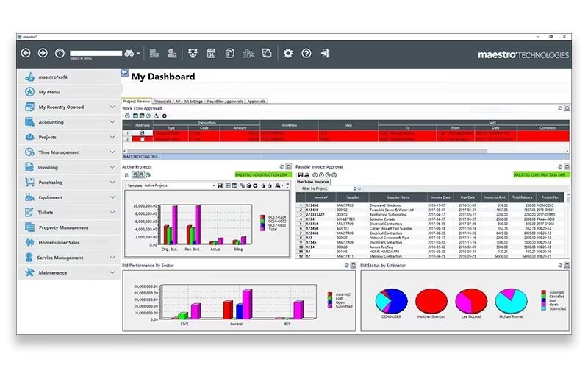Screen dimensions: 588x368
Task: Click the exit door icon in toolbar
Action: 325,53
